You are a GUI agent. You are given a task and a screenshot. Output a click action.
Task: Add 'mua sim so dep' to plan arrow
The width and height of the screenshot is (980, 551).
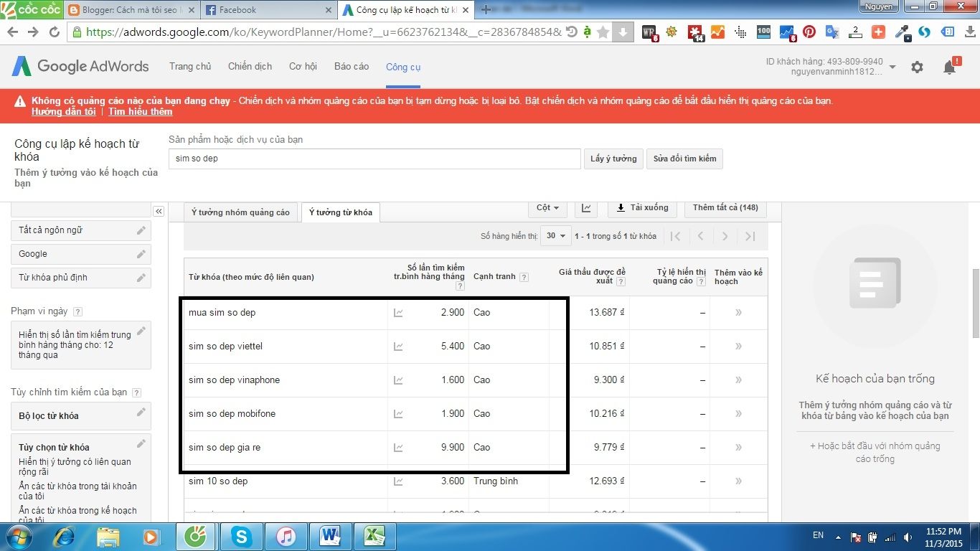point(738,313)
